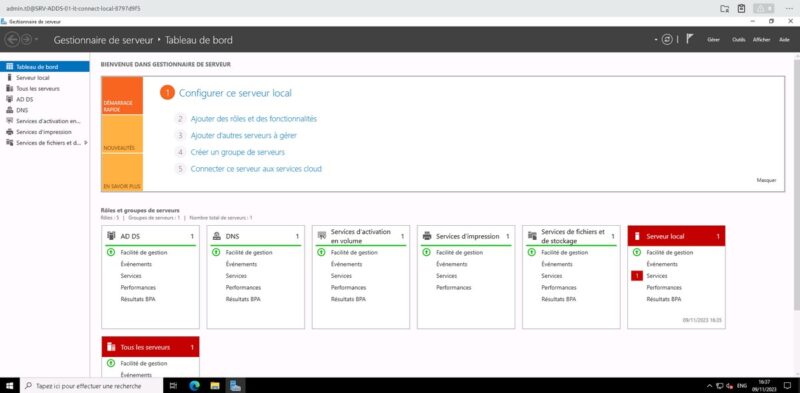Open Performances in Services d'impression tile
Image resolution: width=800 pixels, height=393 pixels.
pyautogui.click(x=454, y=287)
